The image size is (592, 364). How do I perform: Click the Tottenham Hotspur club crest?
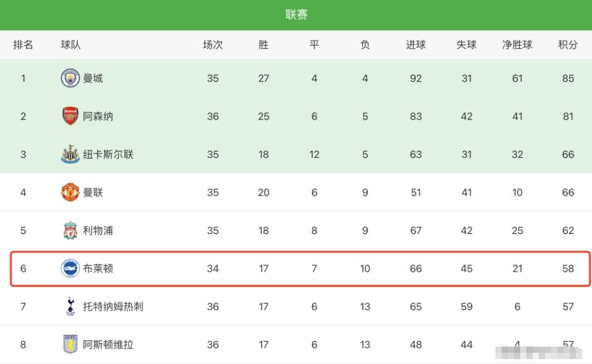pos(70,306)
